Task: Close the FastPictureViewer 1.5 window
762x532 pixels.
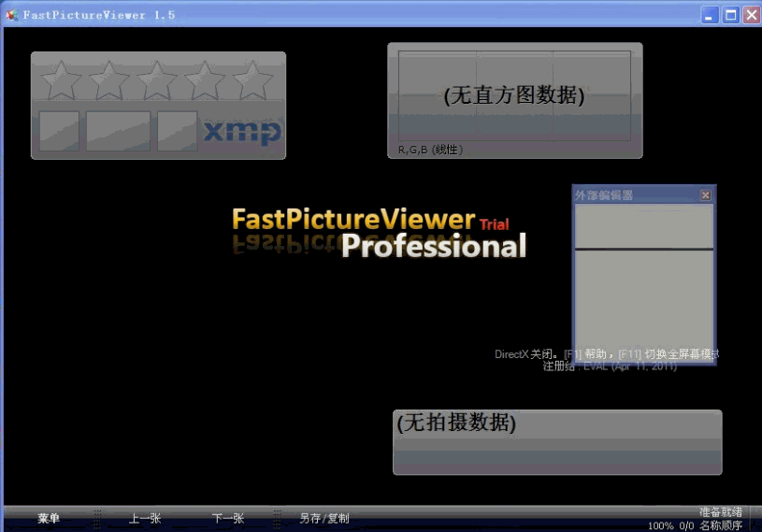Action: click(x=752, y=15)
